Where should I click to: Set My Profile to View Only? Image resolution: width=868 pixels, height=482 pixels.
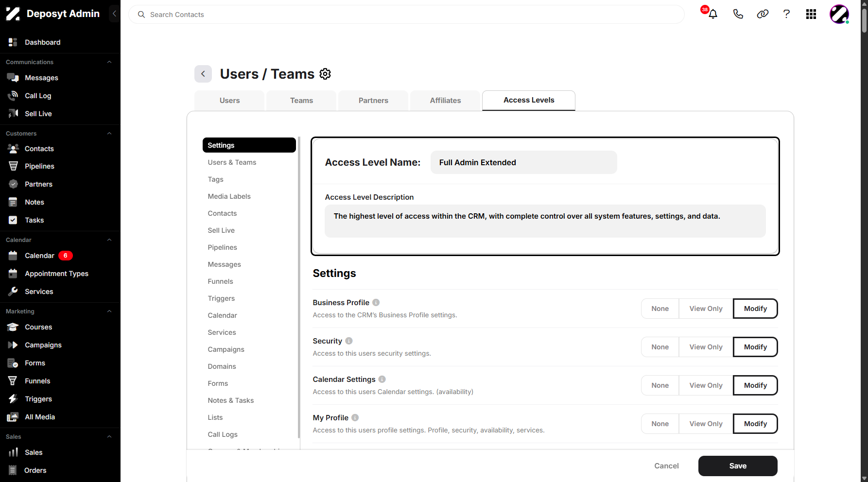pyautogui.click(x=706, y=424)
